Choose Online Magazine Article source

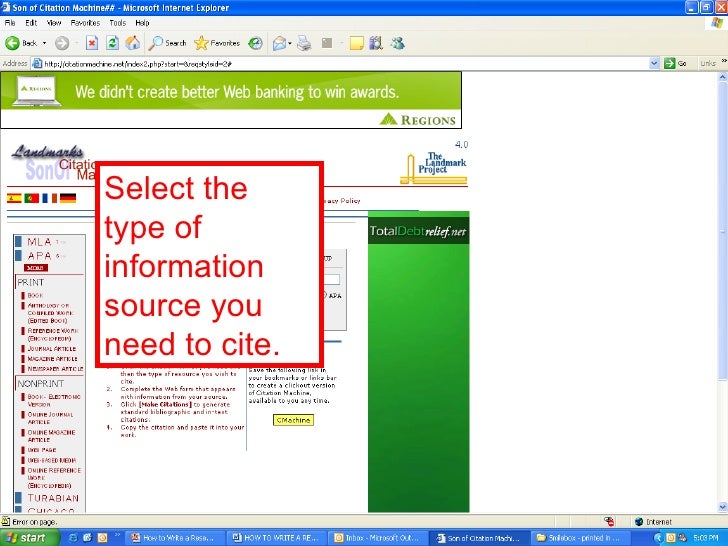click(51, 436)
